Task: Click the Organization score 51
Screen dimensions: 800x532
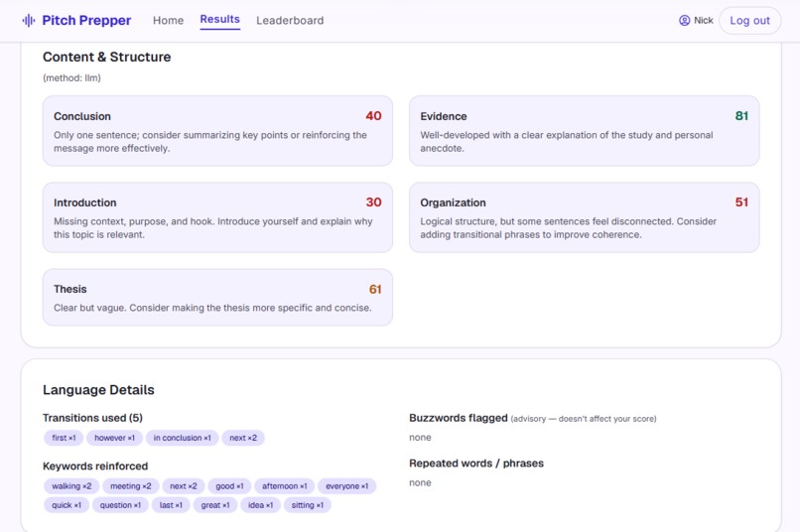Action: click(741, 202)
